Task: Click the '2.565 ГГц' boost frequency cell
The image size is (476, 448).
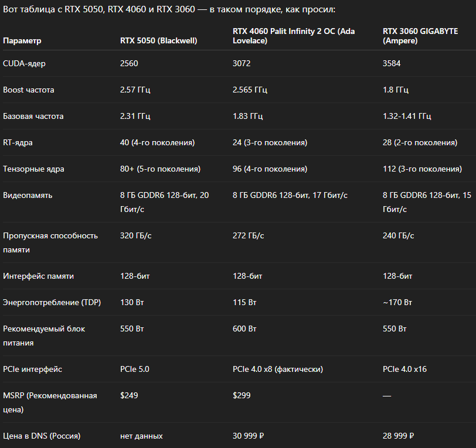Action: click(250, 90)
